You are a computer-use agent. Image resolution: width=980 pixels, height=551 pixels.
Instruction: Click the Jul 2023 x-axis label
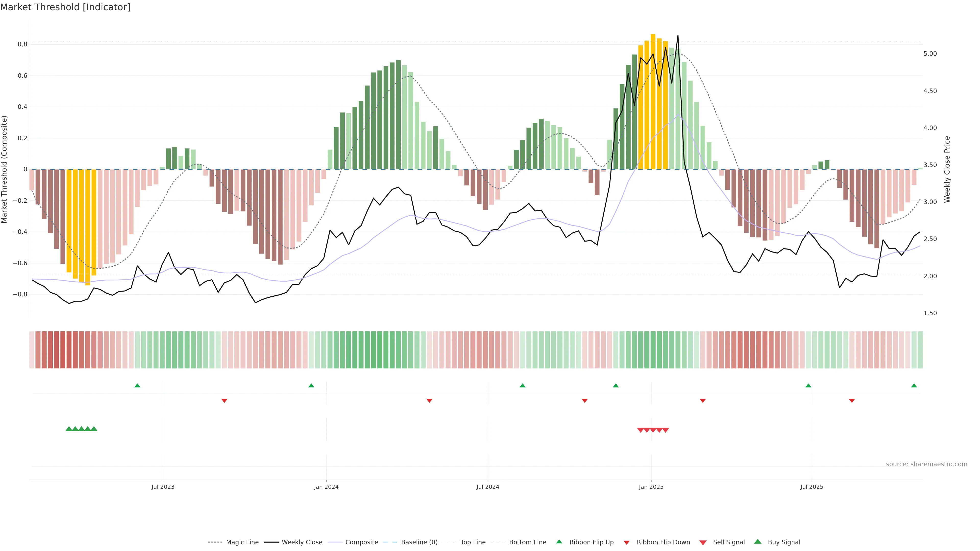[x=163, y=487]
